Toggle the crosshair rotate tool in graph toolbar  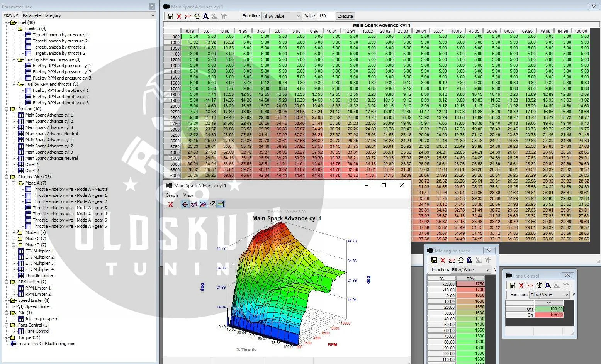point(185,205)
